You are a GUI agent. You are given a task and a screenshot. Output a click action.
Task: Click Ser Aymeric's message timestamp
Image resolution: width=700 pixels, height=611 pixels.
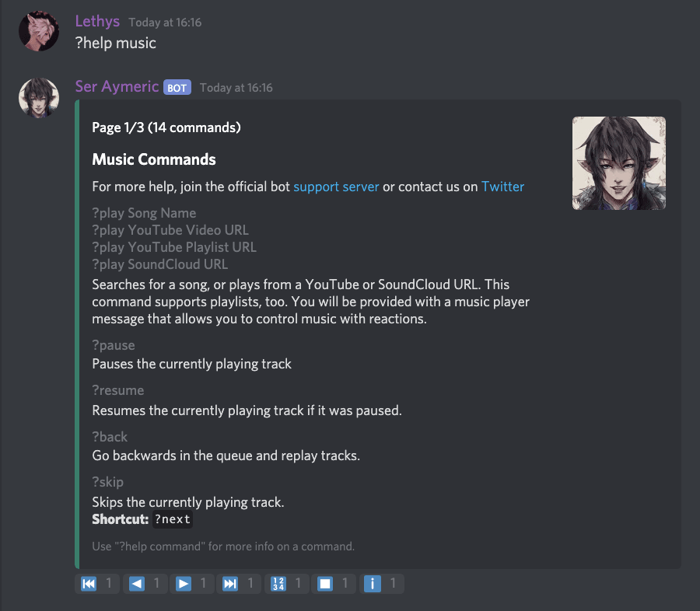(x=236, y=88)
